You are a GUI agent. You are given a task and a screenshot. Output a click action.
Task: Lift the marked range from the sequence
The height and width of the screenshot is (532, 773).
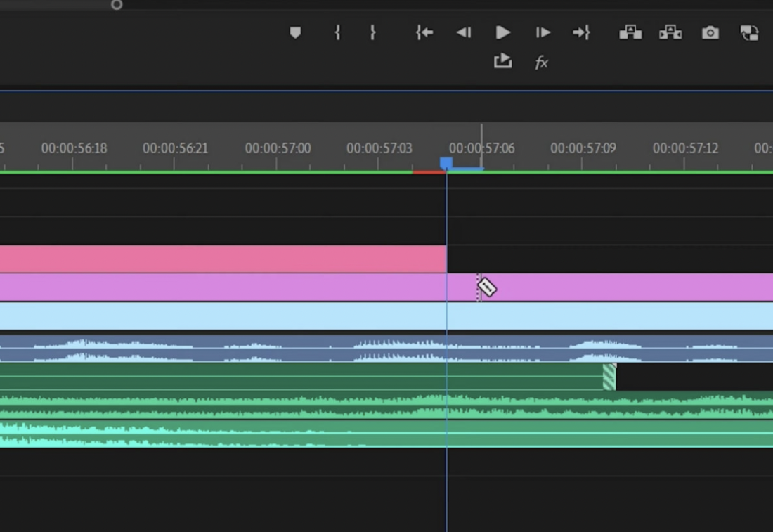coord(630,32)
